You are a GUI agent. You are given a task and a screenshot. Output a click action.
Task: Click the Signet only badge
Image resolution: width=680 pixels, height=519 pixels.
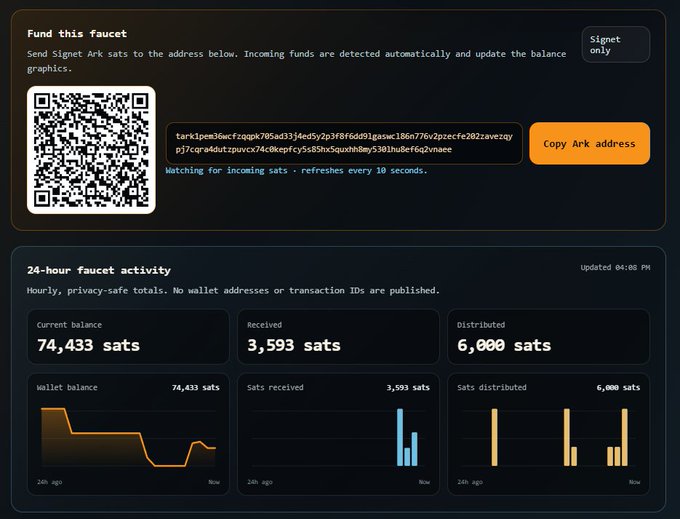tap(615, 45)
